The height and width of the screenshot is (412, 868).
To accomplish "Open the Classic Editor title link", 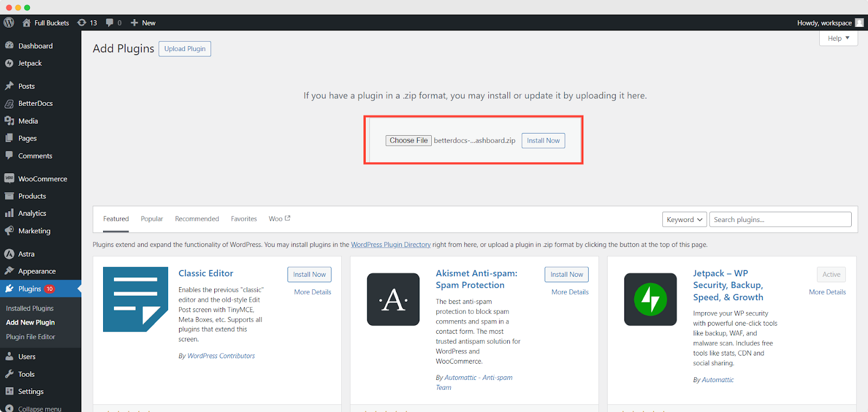I will point(206,274).
